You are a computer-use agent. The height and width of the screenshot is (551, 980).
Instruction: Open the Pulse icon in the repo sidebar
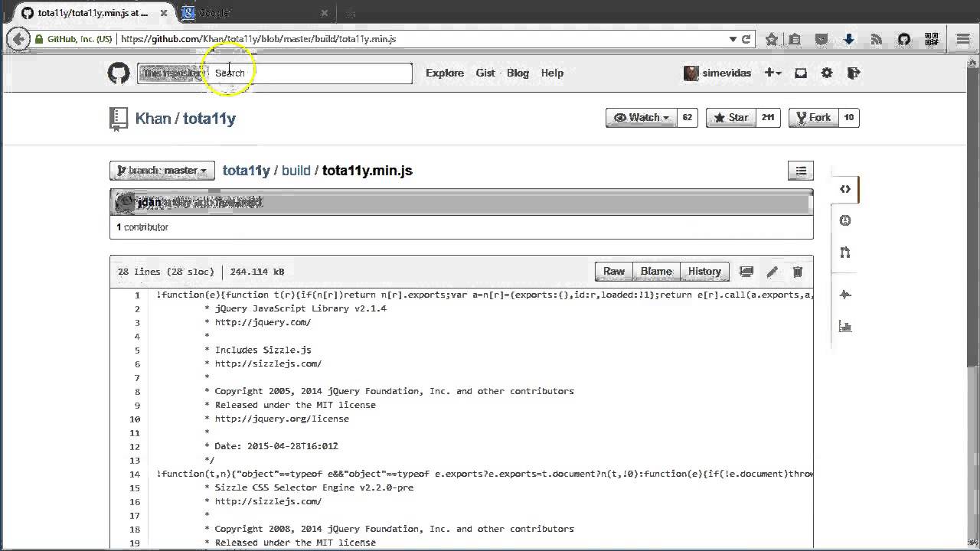coord(845,295)
